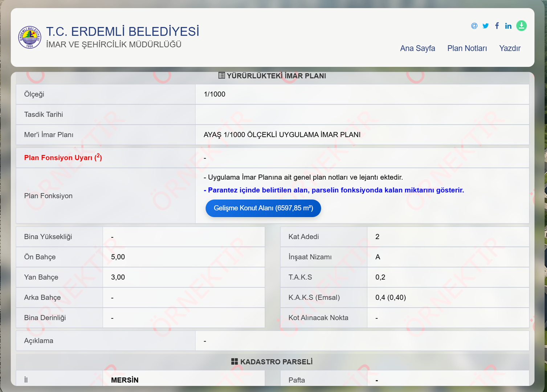Click the list icon beside Yürürlükteki İmar Planı

pyautogui.click(x=221, y=75)
